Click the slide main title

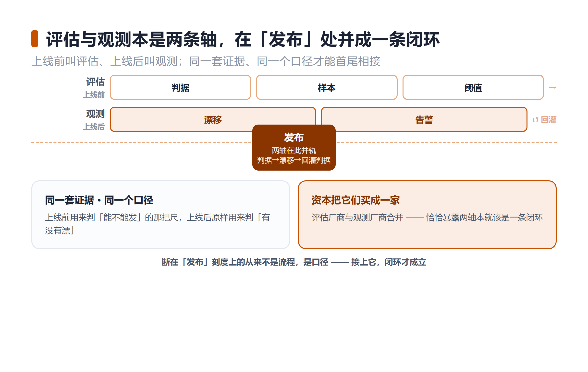coord(243,39)
